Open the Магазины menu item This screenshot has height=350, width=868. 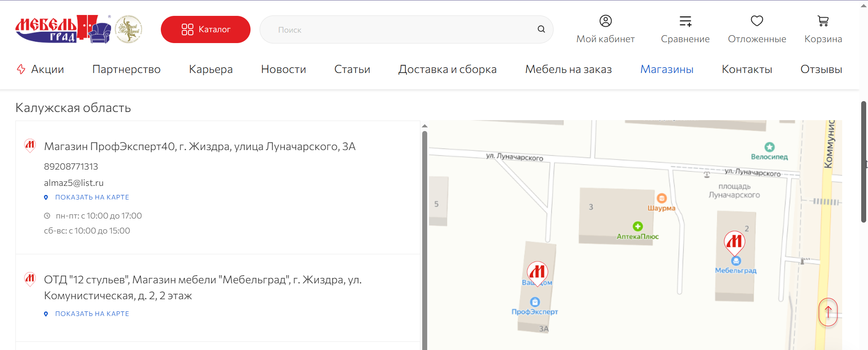[666, 69]
